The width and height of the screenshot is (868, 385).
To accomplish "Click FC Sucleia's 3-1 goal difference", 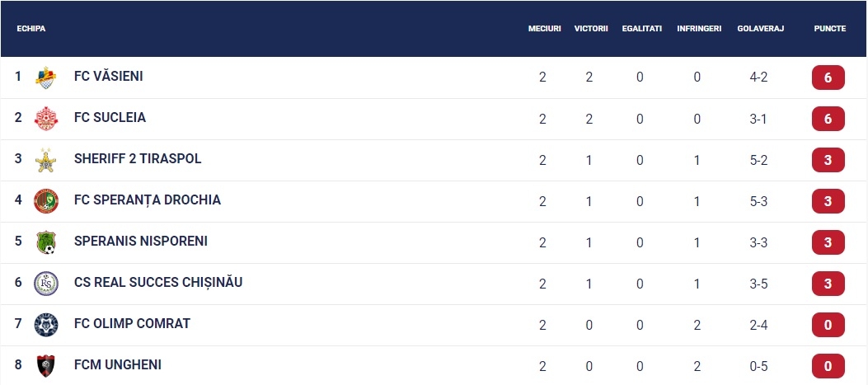I will pyautogui.click(x=758, y=119).
